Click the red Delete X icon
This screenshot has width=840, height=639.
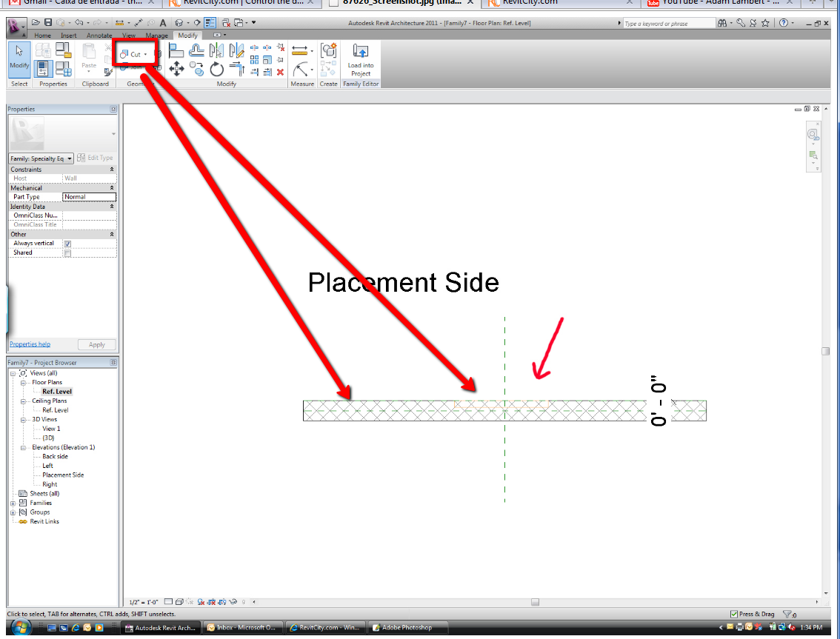coord(280,72)
